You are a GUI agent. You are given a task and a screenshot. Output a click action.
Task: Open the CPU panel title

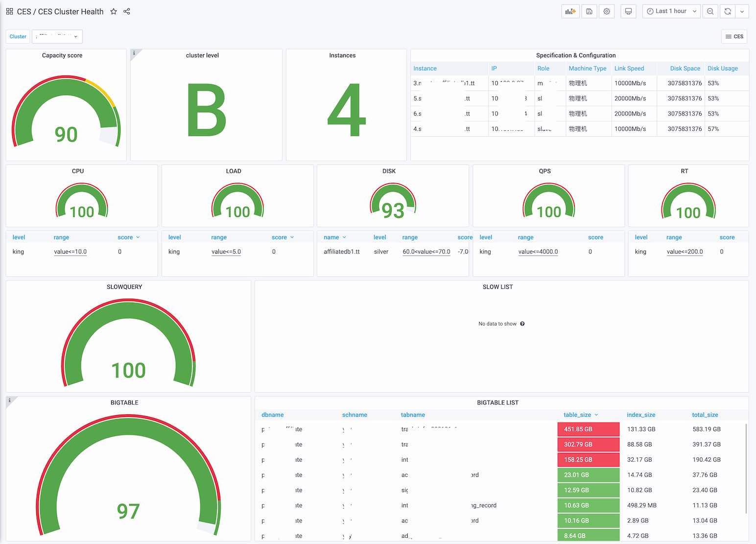(x=78, y=171)
